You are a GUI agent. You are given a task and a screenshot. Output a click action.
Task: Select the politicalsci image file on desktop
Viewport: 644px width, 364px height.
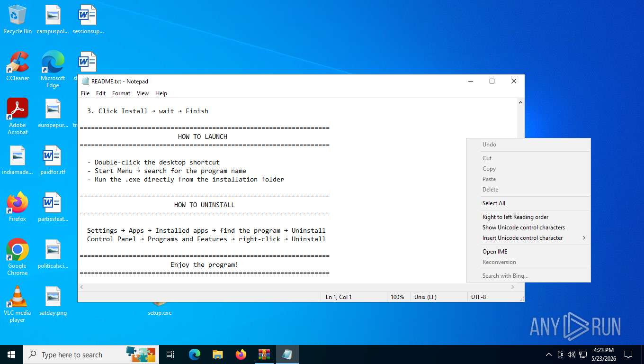[53, 254]
